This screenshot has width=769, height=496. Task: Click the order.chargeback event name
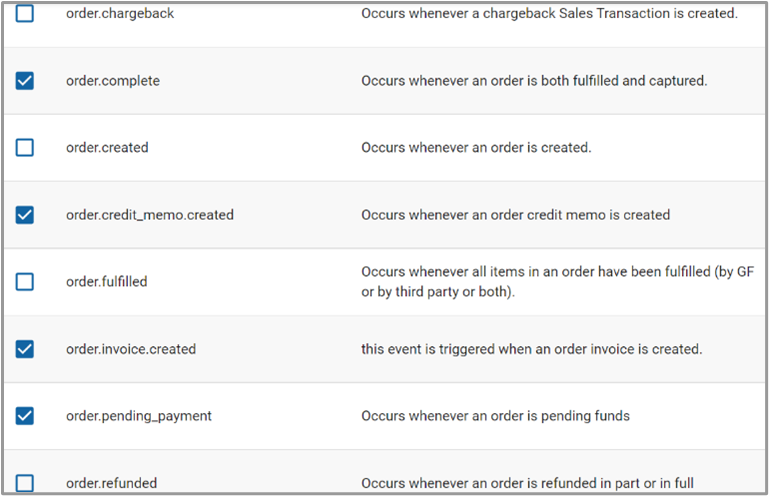tap(120, 14)
